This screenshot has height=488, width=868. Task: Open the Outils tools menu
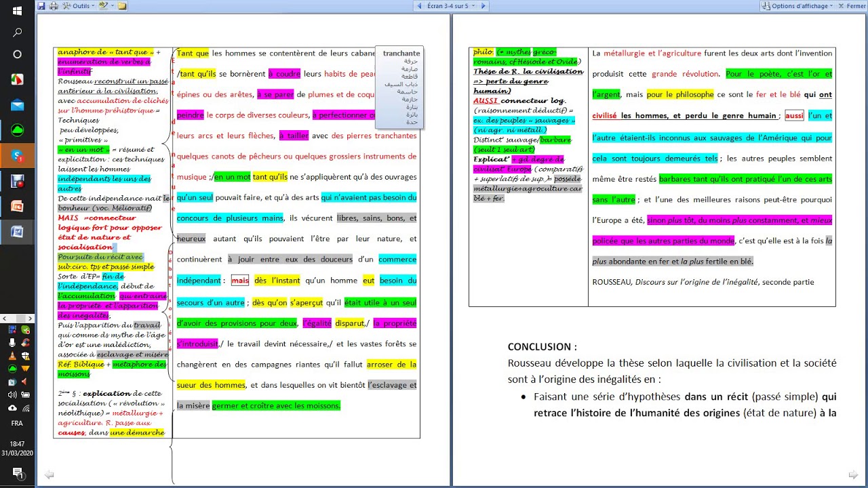pos(78,6)
